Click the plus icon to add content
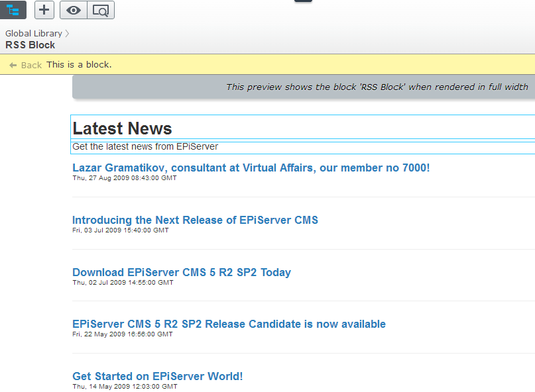Viewport: 535px width, 392px height. 44,10
